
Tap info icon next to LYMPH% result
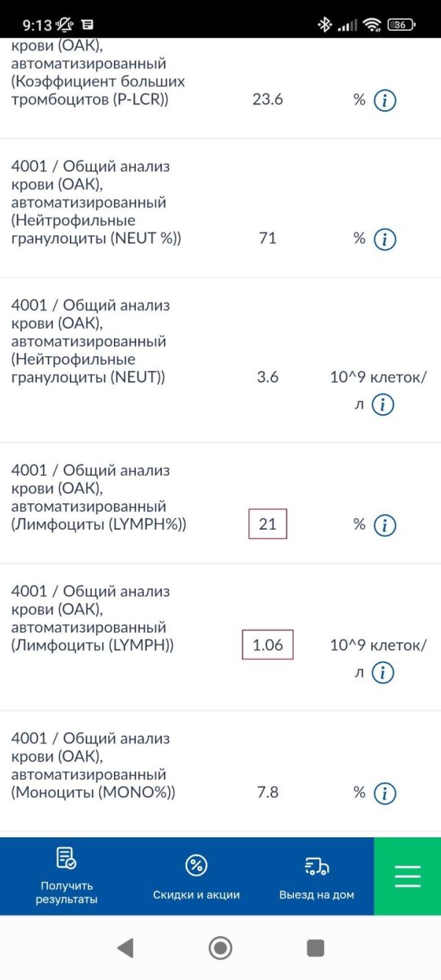(384, 525)
